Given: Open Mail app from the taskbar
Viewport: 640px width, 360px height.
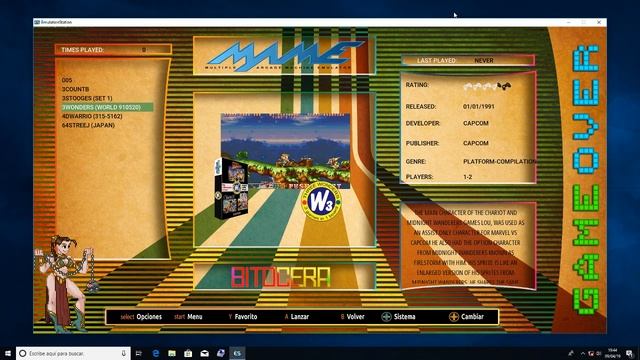Looking at the screenshot, I should pyautogui.click(x=204, y=353).
